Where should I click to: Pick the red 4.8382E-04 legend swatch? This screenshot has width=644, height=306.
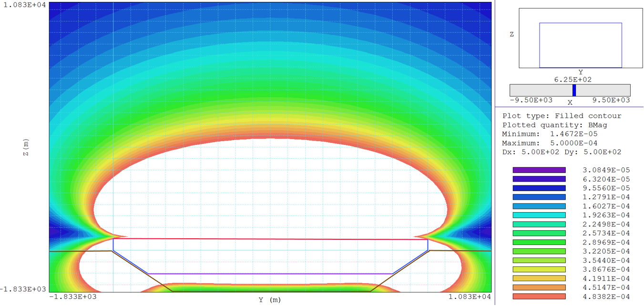point(539,297)
